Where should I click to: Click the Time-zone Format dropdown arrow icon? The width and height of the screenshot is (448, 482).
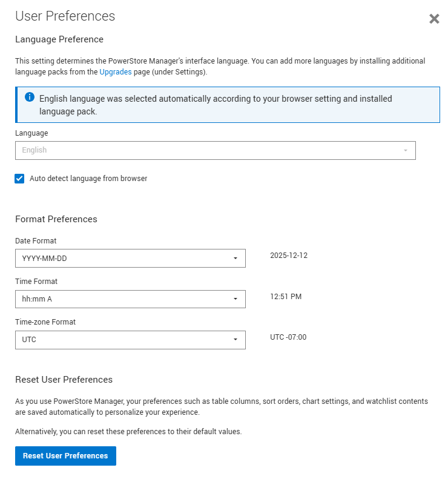click(236, 340)
